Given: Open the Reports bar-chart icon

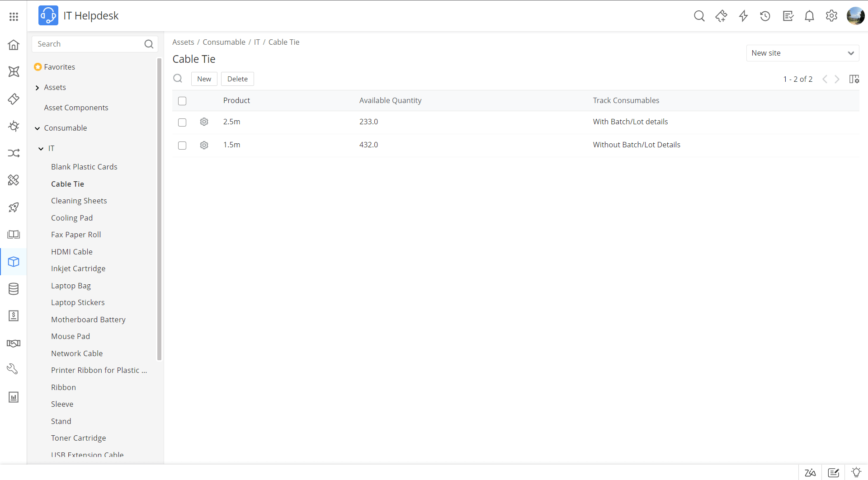Looking at the screenshot, I should (14, 397).
